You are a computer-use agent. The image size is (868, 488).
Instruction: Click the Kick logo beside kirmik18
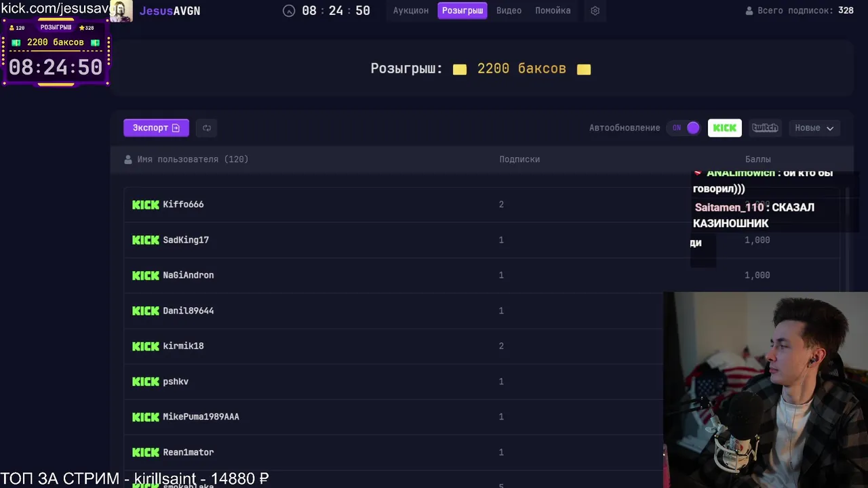[146, 346]
